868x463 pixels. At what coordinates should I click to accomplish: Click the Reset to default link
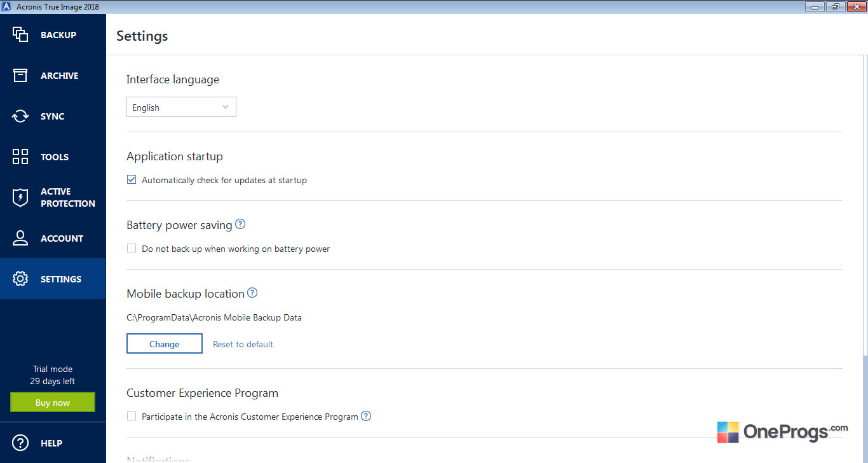point(243,344)
